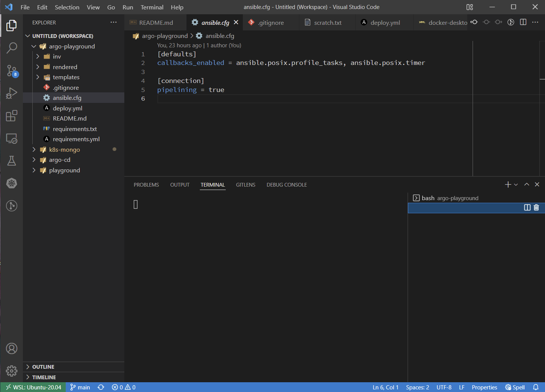The height and width of the screenshot is (392, 545).
Task: Click the Testing beaker icon
Action: [12, 161]
